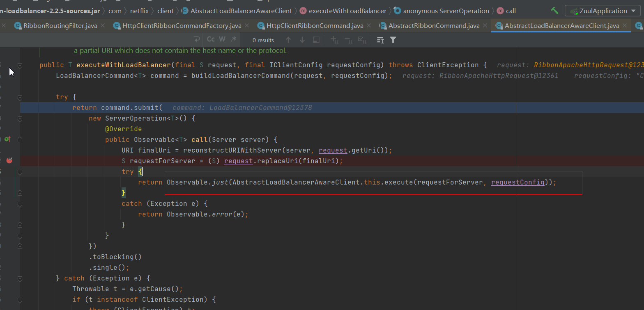Click Open in Find window icon
644x310 pixels.
coord(316,40)
